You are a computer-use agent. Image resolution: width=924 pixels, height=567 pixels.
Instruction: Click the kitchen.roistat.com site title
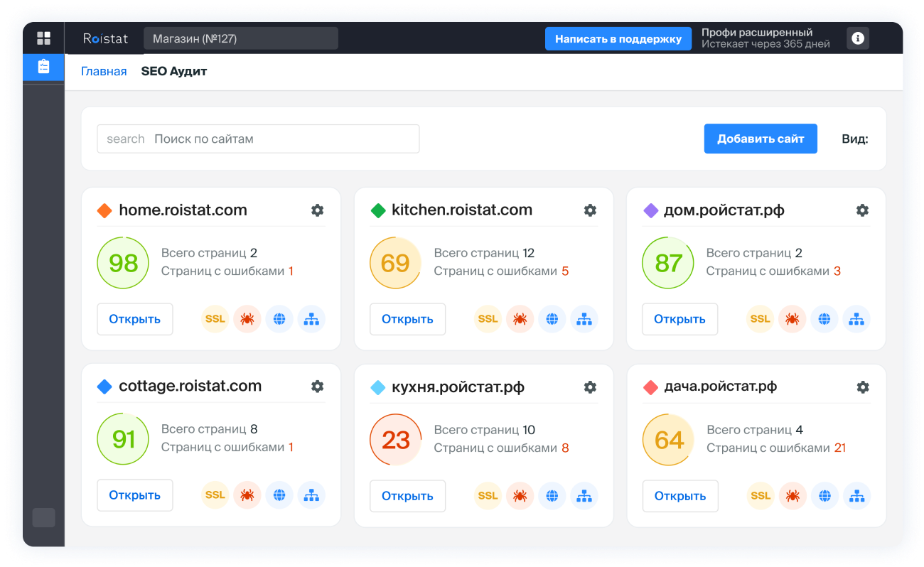coord(462,210)
